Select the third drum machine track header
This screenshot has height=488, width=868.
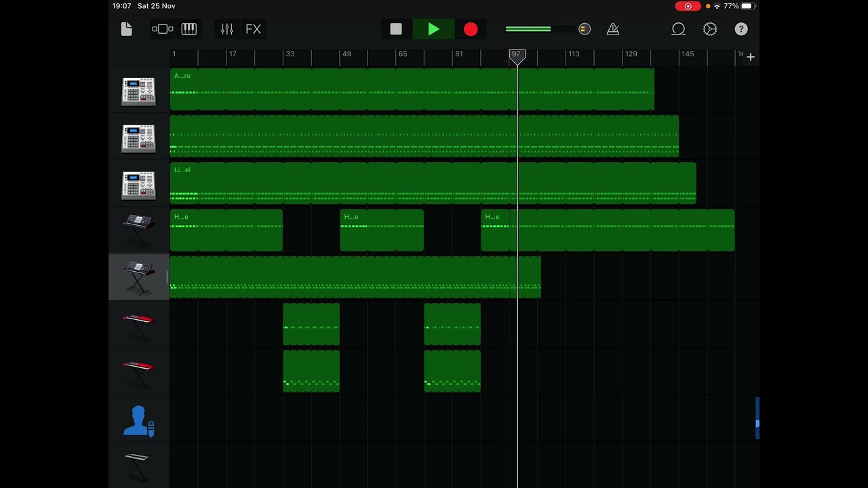(138, 185)
